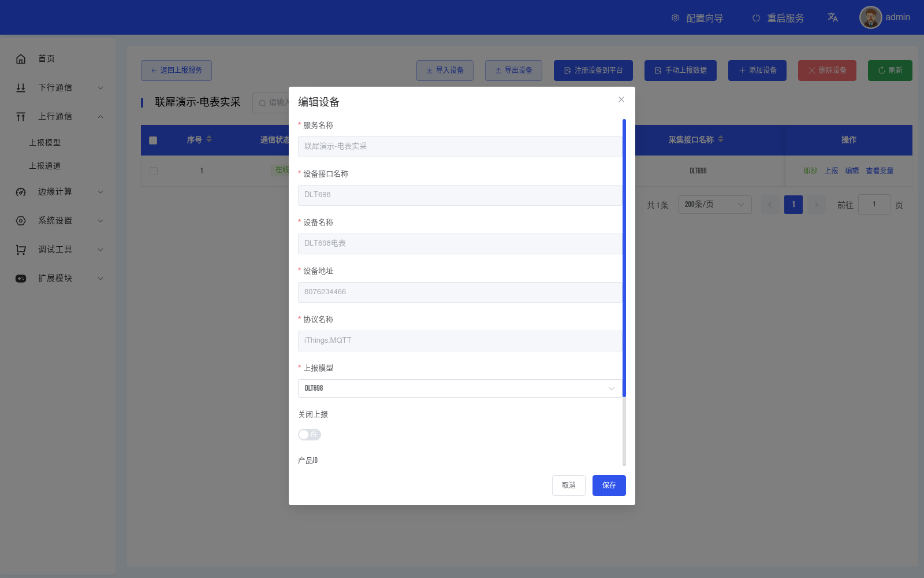This screenshot has width=924, height=578.
Task: Close the 编辑设备 dialog with X
Action: 621,99
